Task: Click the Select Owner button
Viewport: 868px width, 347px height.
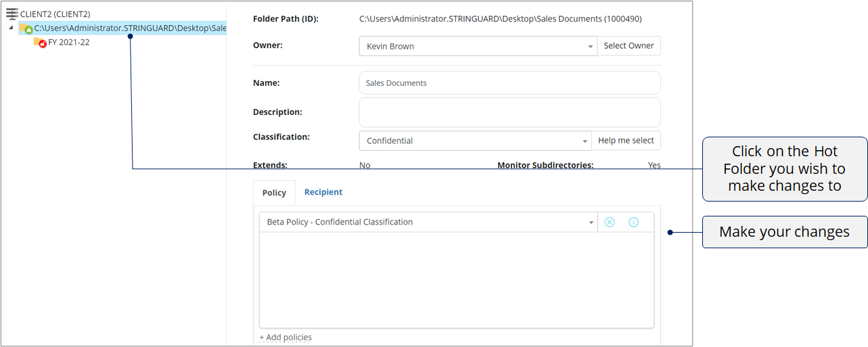Action: pyautogui.click(x=629, y=46)
